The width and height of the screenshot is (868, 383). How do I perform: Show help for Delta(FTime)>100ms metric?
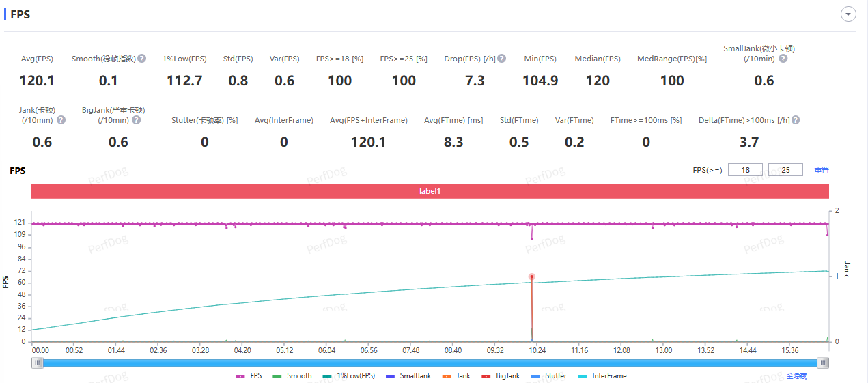(795, 120)
